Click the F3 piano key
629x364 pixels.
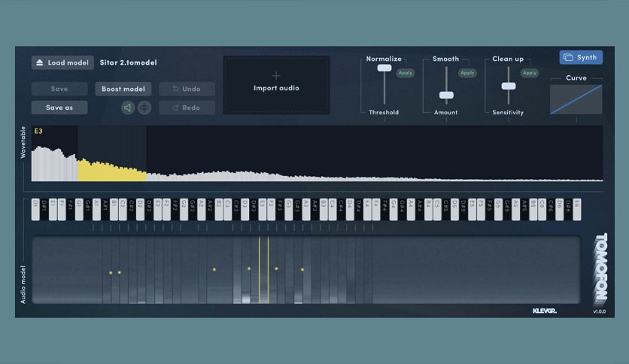click(271, 209)
